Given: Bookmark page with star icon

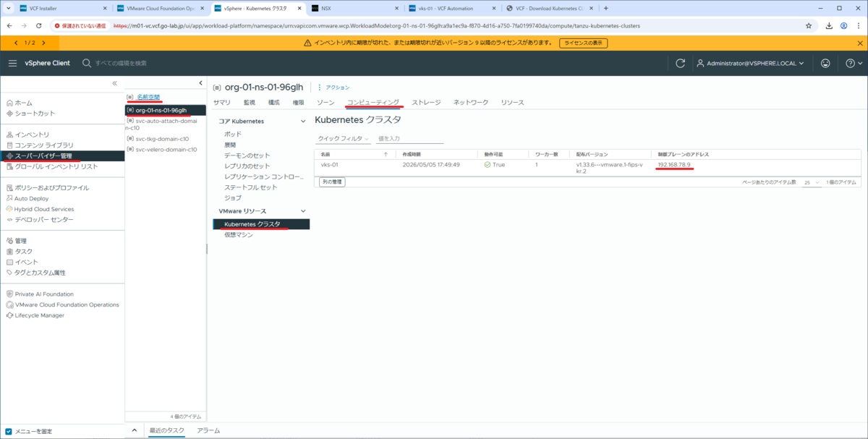Looking at the screenshot, I should coord(809,25).
